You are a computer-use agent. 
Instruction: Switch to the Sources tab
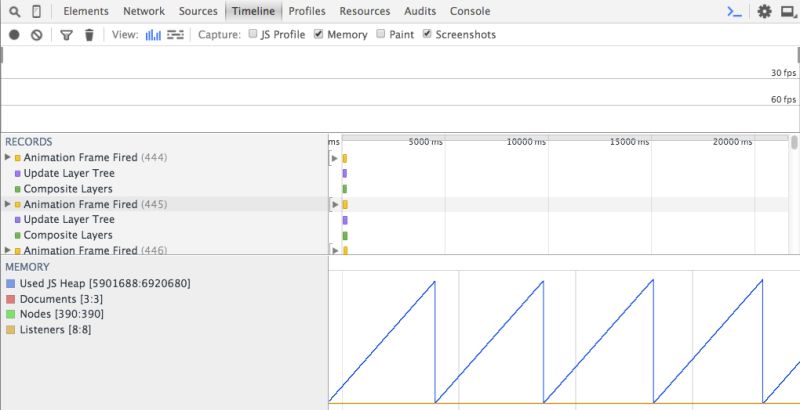tap(198, 11)
